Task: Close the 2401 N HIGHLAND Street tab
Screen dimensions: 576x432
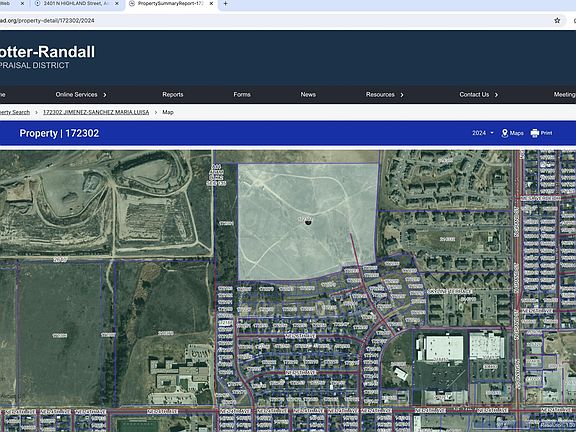Action: coord(117,4)
